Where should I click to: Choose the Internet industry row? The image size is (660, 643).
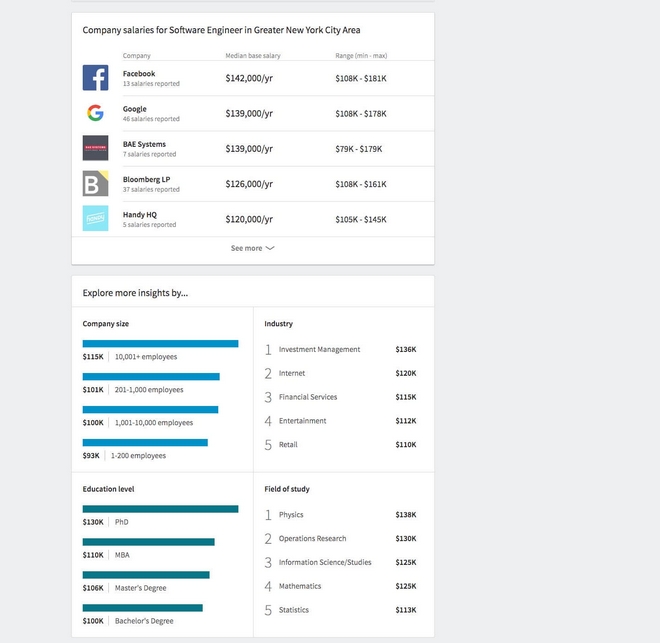[x=292, y=374]
